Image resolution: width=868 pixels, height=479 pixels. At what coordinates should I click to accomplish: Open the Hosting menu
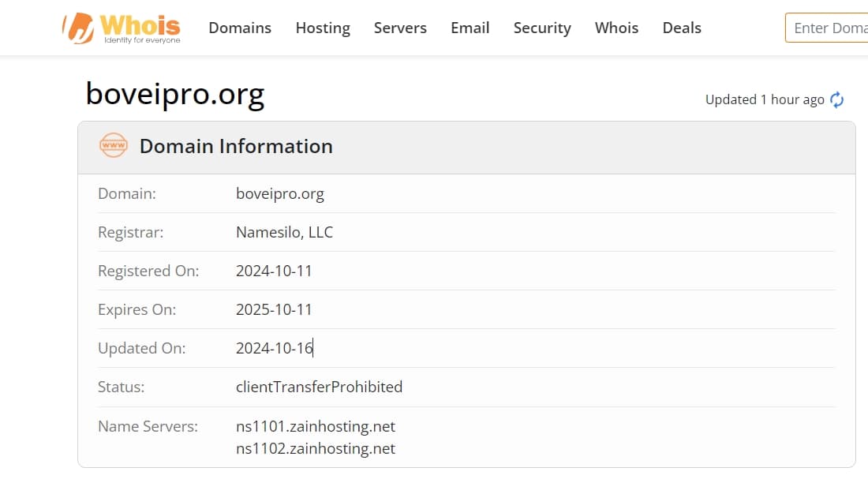click(x=323, y=28)
